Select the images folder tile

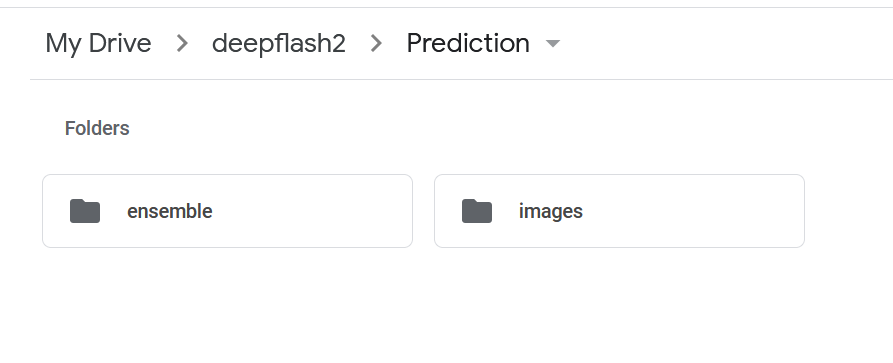tap(619, 211)
